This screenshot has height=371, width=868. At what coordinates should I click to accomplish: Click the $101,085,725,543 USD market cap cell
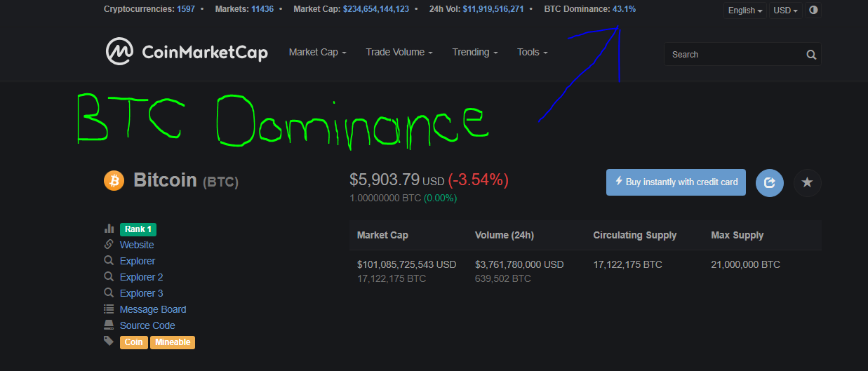point(406,264)
